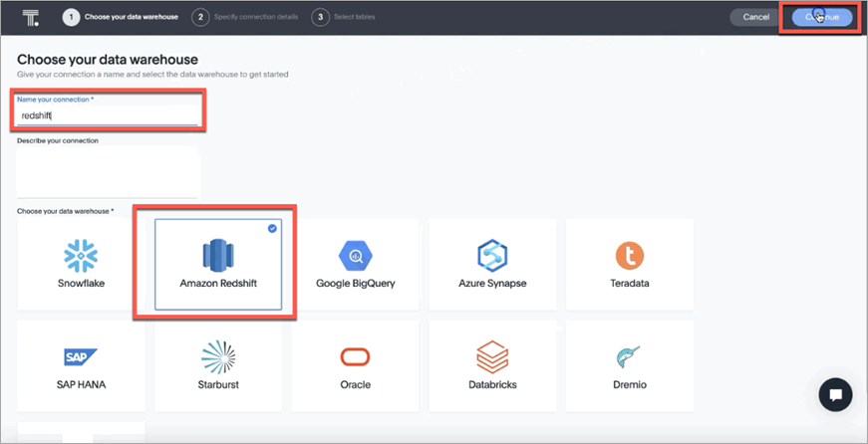Go to step 2 Specify connection details
This screenshot has height=444, width=868.
tap(245, 17)
